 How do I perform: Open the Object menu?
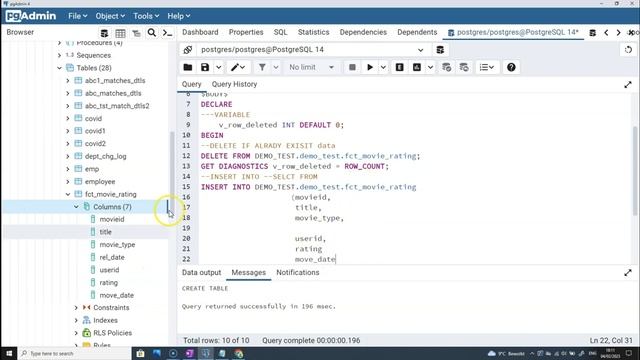point(110,16)
